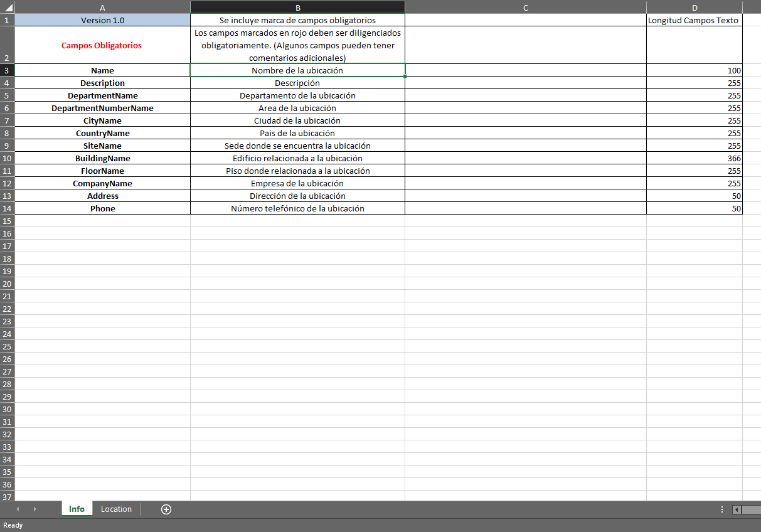The image size is (761, 532).
Task: Open the Location sheet tab
Action: click(x=116, y=509)
